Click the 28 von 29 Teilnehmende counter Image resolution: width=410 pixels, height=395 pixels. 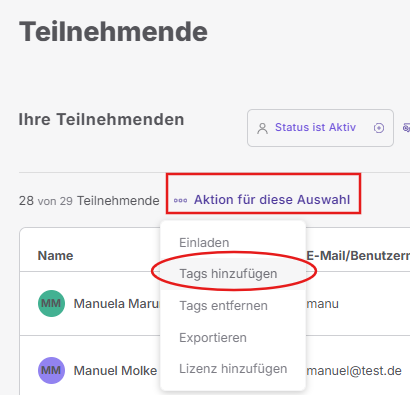pos(89,201)
